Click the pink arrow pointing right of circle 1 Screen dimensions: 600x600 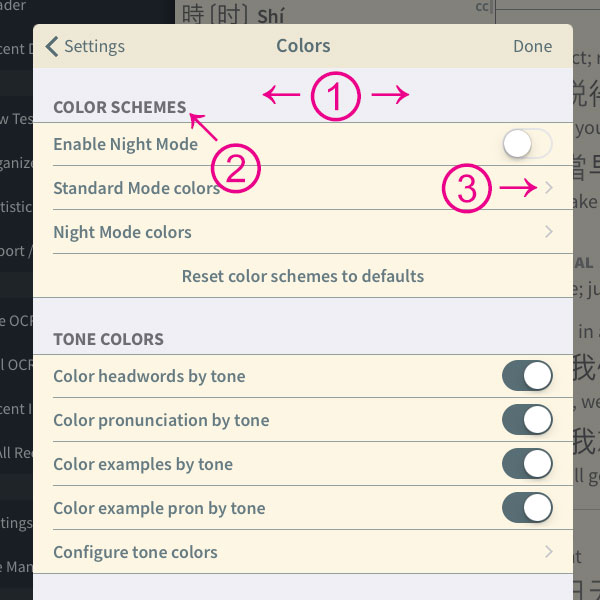tap(390, 95)
